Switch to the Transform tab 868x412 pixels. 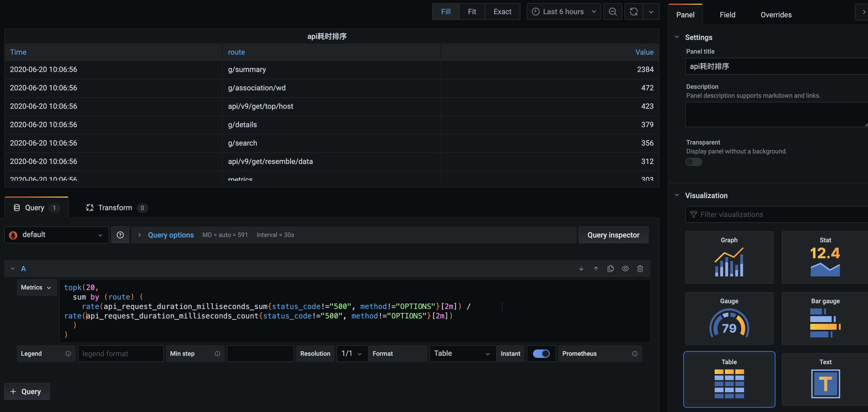[x=114, y=208]
